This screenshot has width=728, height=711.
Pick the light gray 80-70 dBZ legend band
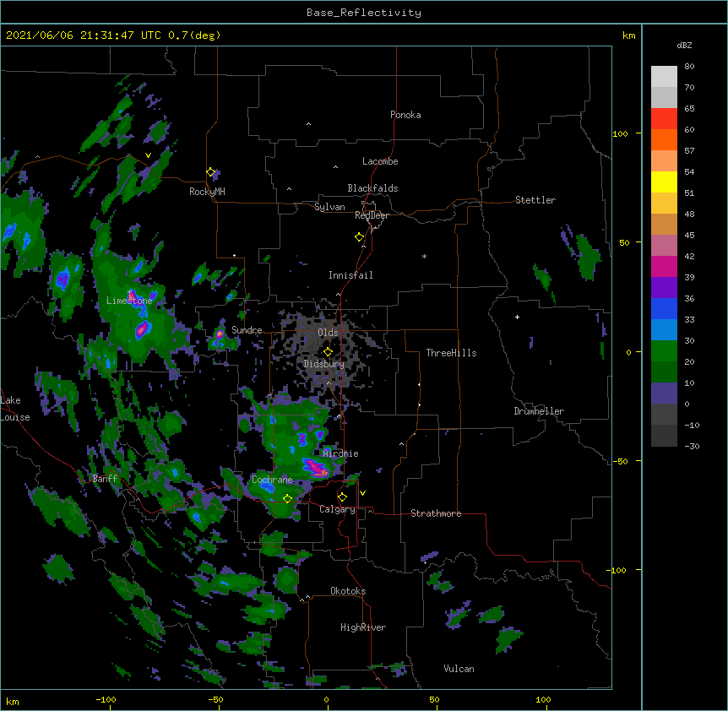click(x=664, y=77)
